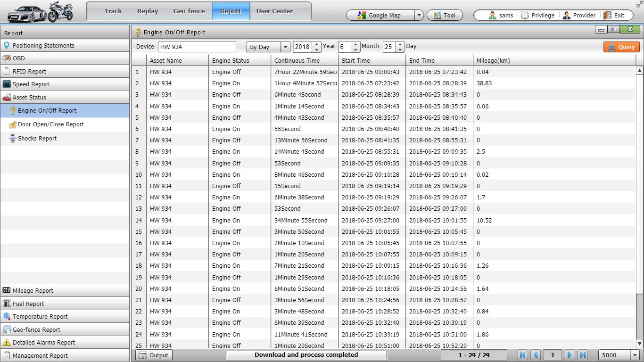Open the Detailed Alarms Report section
The image size is (644, 362).
[x=65, y=343]
